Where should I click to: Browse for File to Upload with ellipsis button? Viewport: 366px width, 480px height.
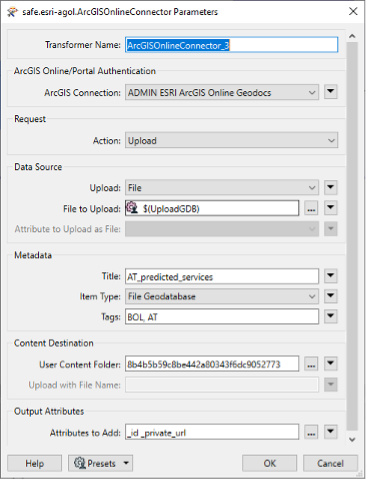[311, 209]
